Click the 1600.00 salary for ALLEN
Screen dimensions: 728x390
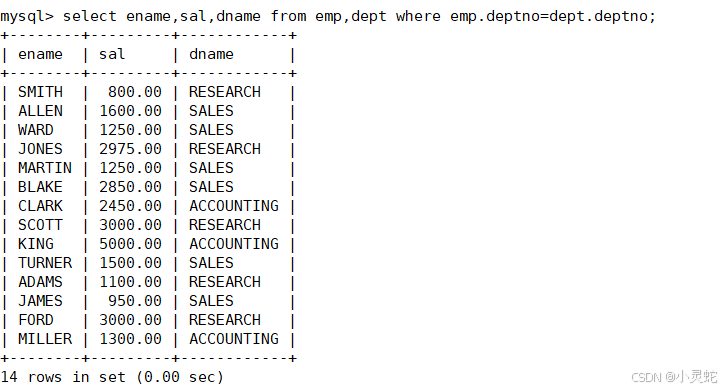[130, 111]
